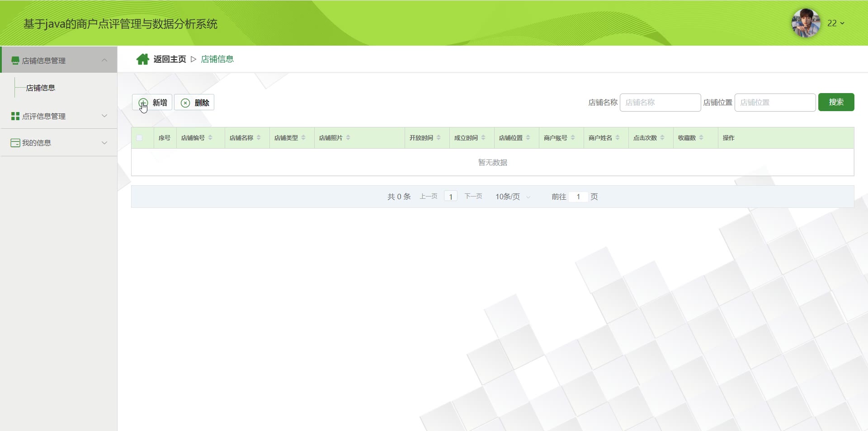Sort table by 店铺名称 arrows
Image resolution: width=868 pixels, height=431 pixels.
(259, 138)
